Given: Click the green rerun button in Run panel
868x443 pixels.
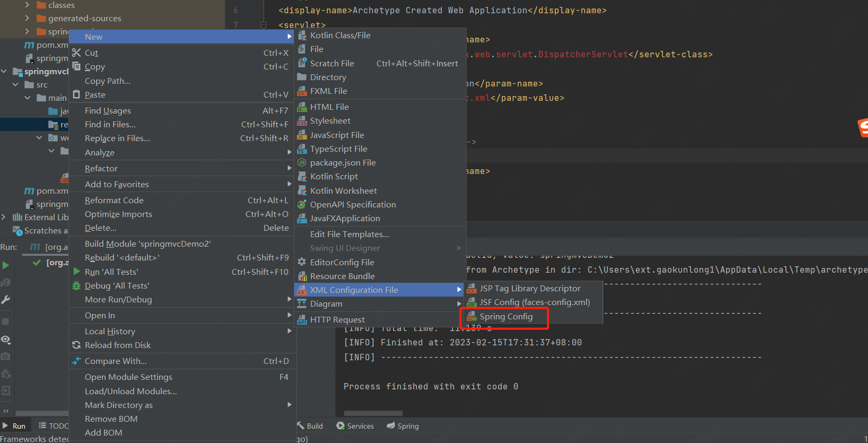Looking at the screenshot, I should pos(6,265).
